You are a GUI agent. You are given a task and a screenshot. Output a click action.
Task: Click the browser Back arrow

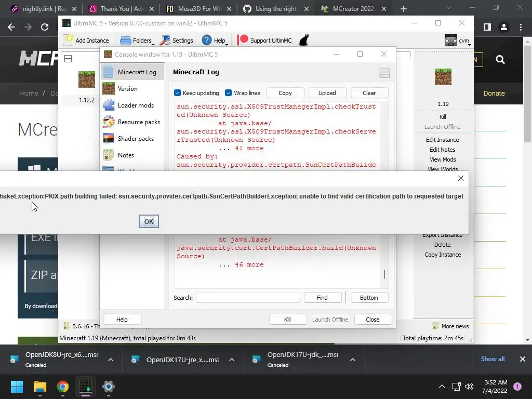pyautogui.click(x=11, y=27)
